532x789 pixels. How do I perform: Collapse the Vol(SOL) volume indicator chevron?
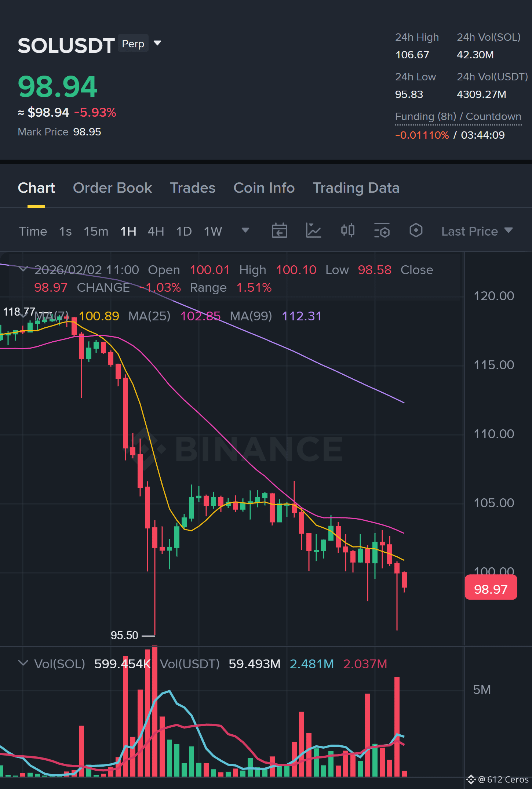tap(23, 663)
